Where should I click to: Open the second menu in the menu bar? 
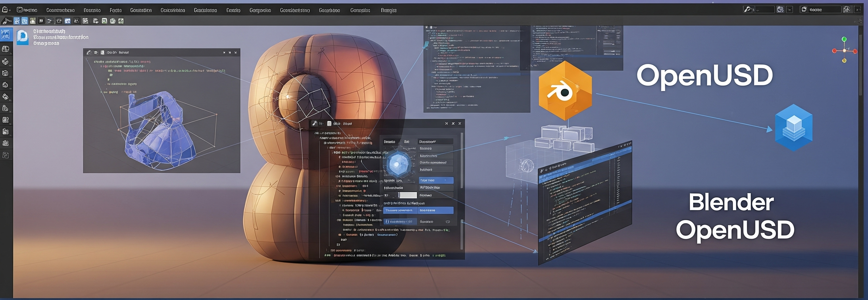click(x=60, y=10)
